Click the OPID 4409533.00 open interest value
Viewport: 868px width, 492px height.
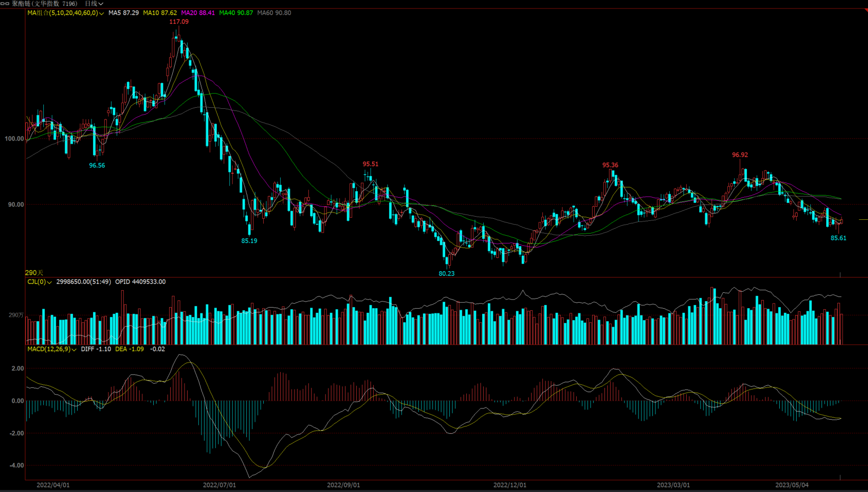(141, 282)
